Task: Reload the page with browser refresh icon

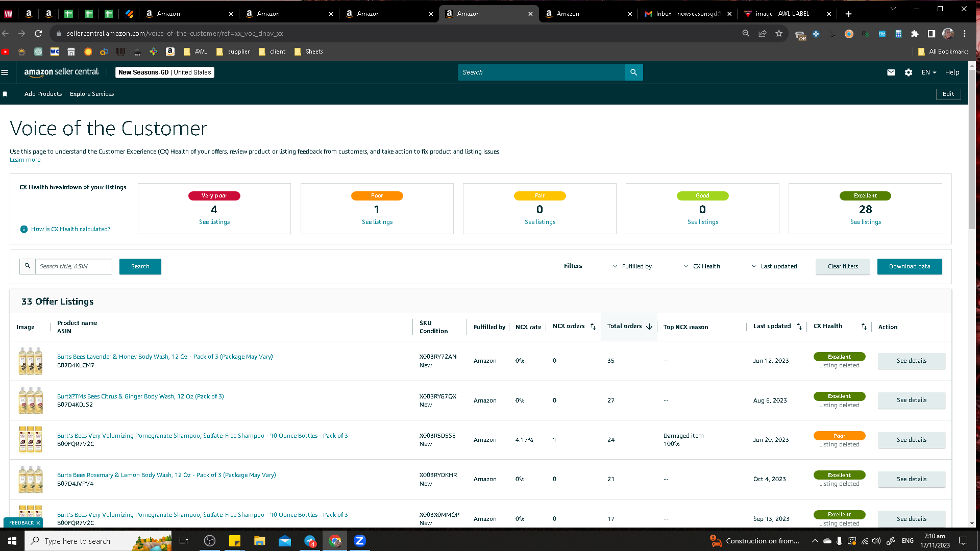Action: click(x=38, y=34)
